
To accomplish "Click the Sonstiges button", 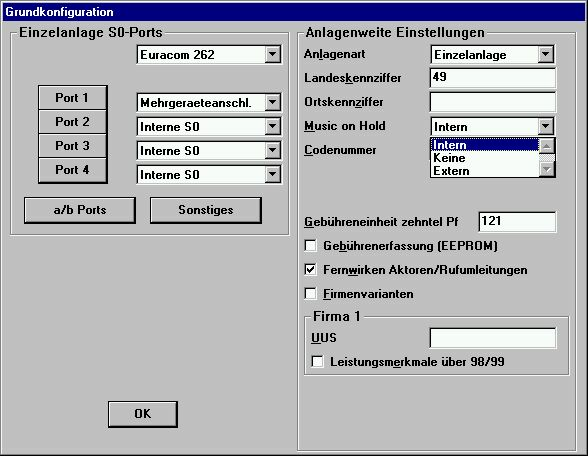I will coord(206,210).
